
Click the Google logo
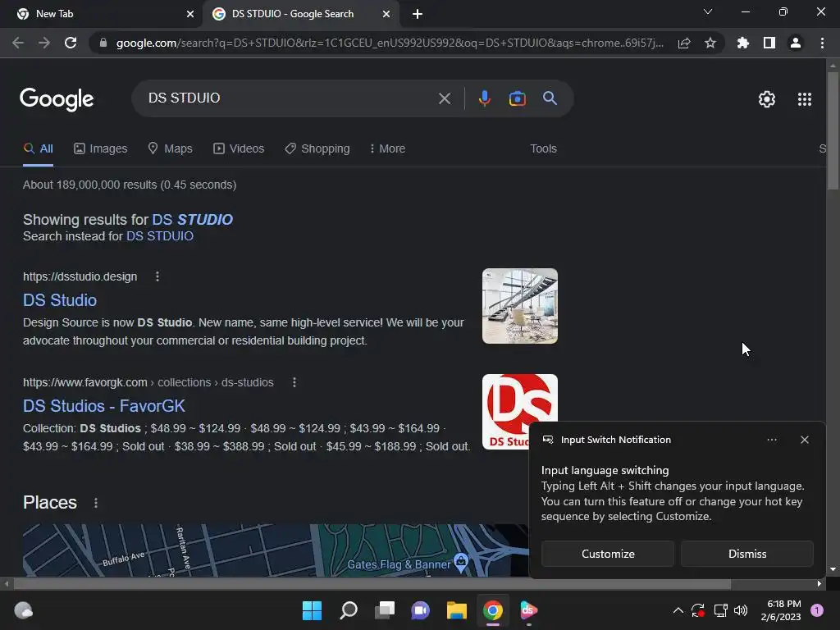[57, 99]
